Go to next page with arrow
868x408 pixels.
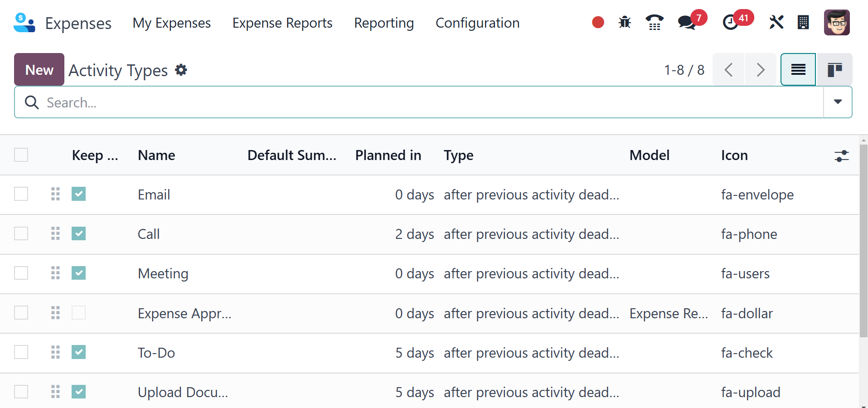(760, 70)
